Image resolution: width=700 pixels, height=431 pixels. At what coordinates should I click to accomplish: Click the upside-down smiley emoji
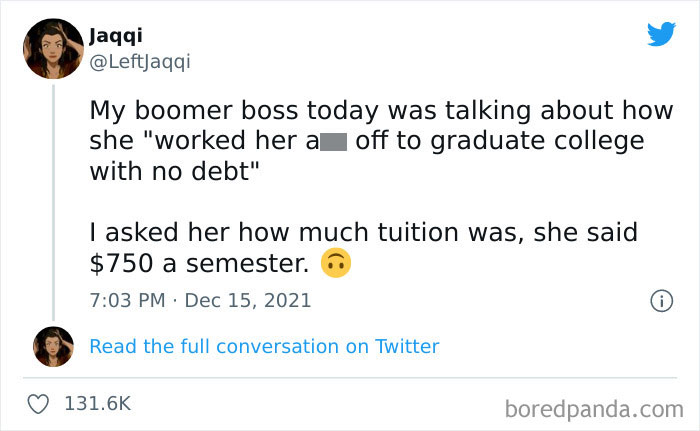coord(334,265)
